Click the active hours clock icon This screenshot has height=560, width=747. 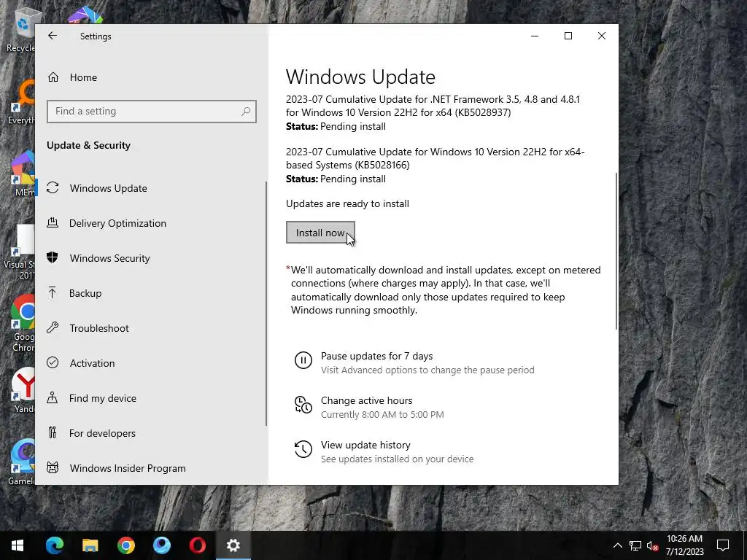[303, 405]
